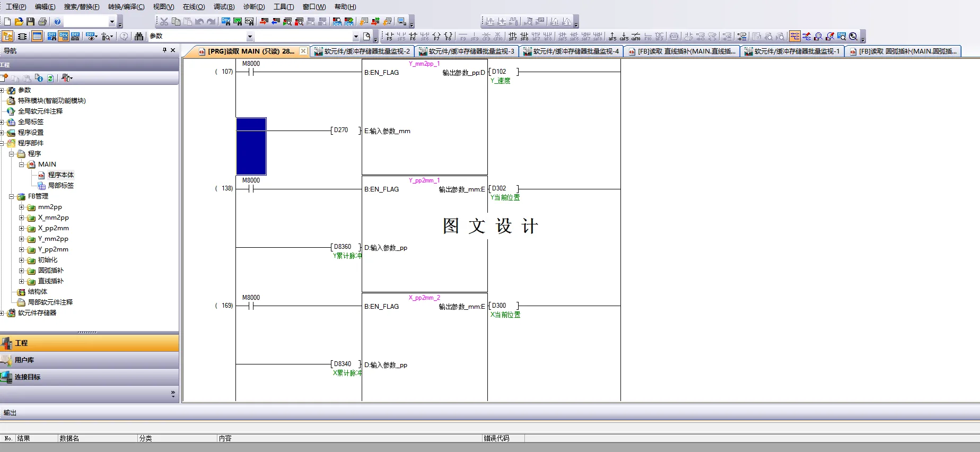The height and width of the screenshot is (452, 980).
Task: Save the project with the floppy icon
Action: pos(31,22)
